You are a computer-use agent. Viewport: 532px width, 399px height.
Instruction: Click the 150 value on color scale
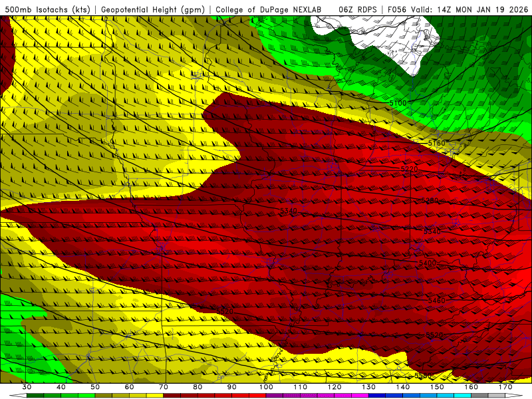[x=437, y=387]
